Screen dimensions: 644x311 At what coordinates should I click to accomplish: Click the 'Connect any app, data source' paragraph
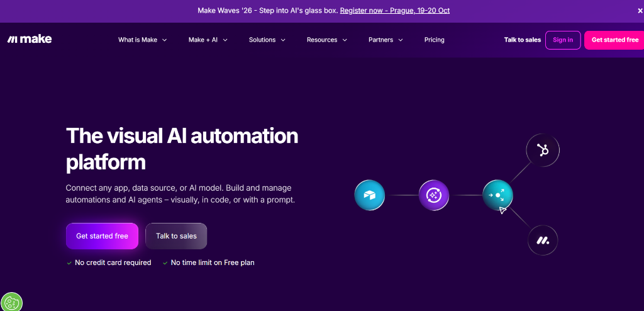[180, 194]
